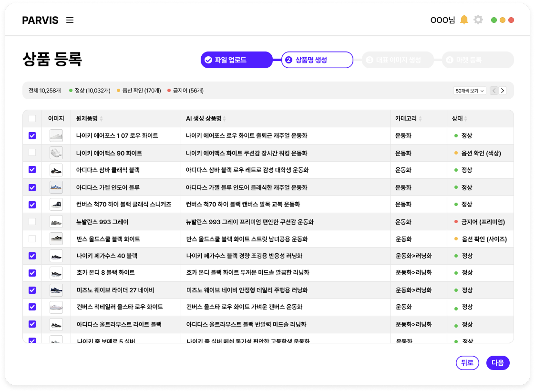
Task: Open thumbnail of 컨버스 척70 하이 블랙
Action: pos(56,205)
